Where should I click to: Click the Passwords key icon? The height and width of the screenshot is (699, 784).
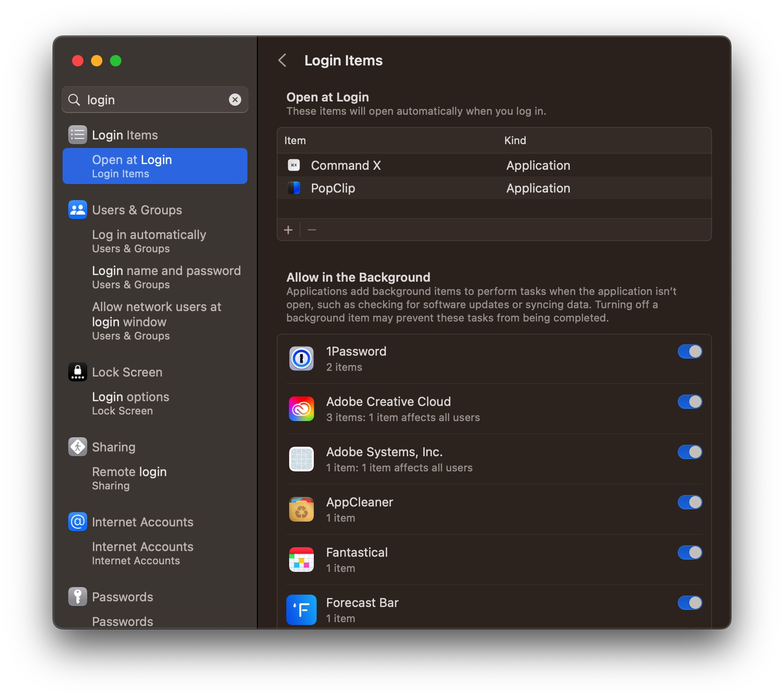[78, 597]
